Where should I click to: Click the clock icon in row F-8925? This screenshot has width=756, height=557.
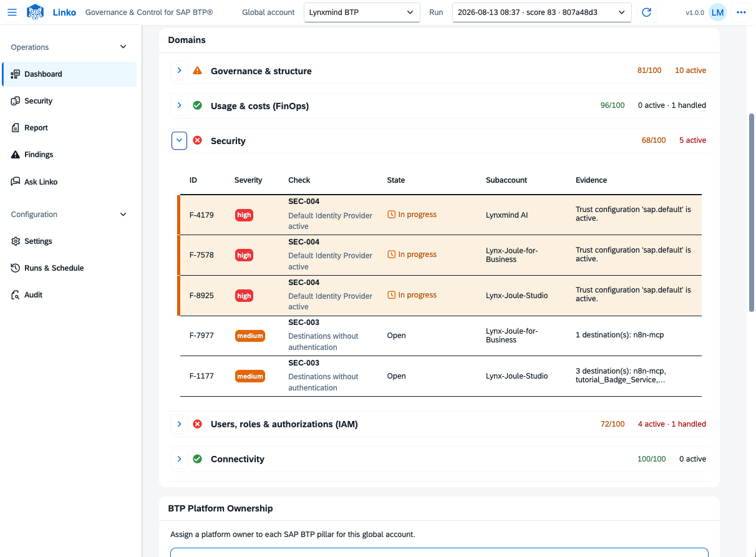[392, 295]
